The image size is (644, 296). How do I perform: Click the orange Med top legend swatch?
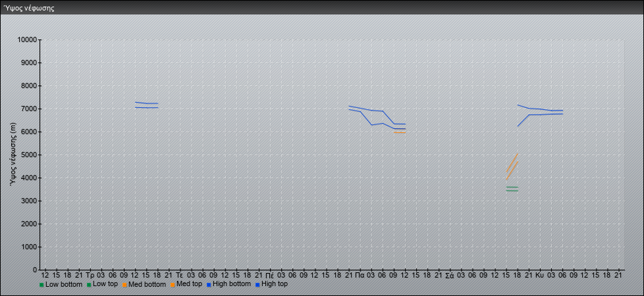click(173, 285)
